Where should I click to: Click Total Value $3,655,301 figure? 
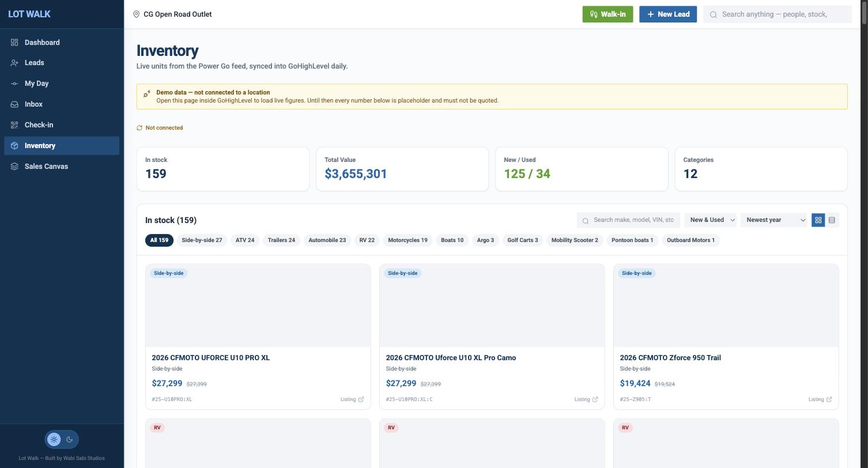356,174
